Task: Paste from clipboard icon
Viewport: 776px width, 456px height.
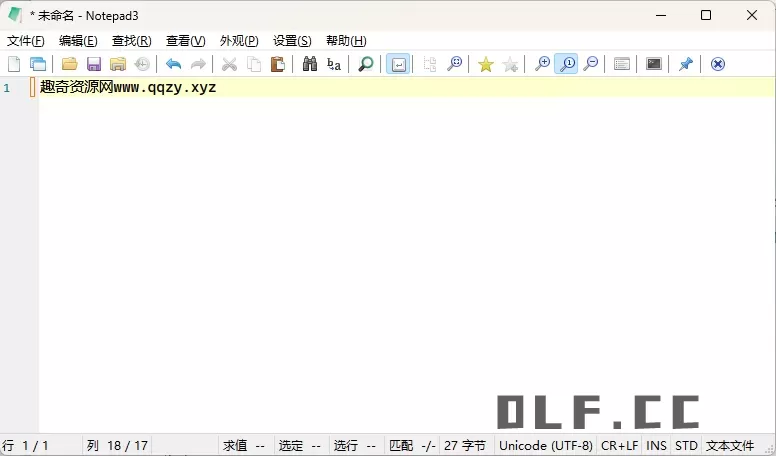Action: pos(278,64)
